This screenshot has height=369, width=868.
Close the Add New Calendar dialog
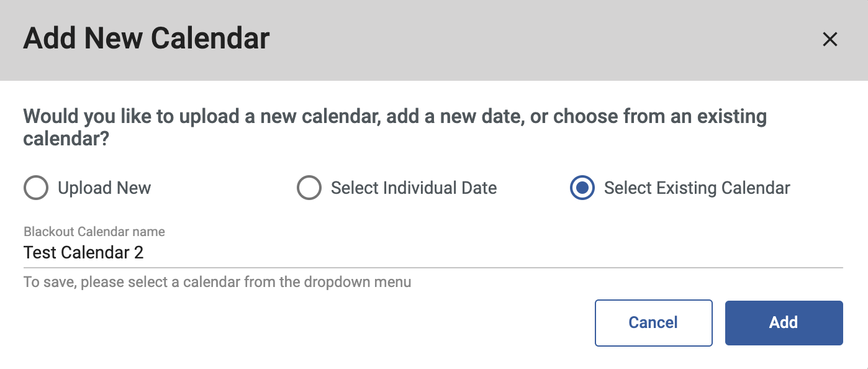830,40
